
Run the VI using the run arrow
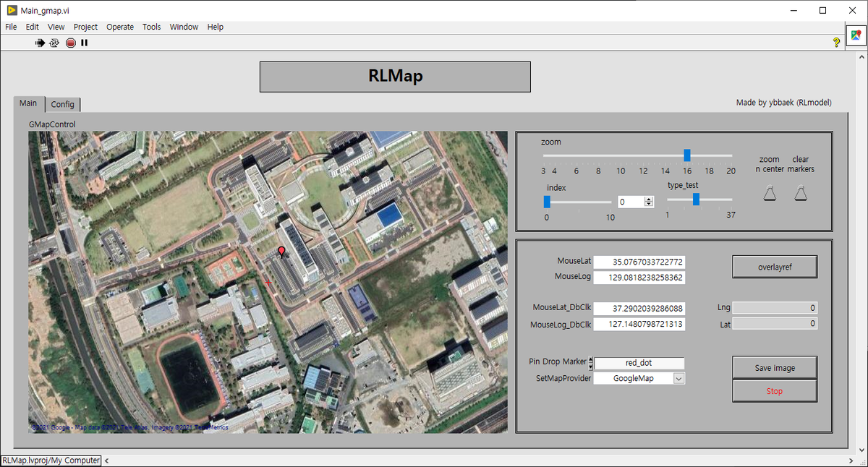pyautogui.click(x=40, y=43)
